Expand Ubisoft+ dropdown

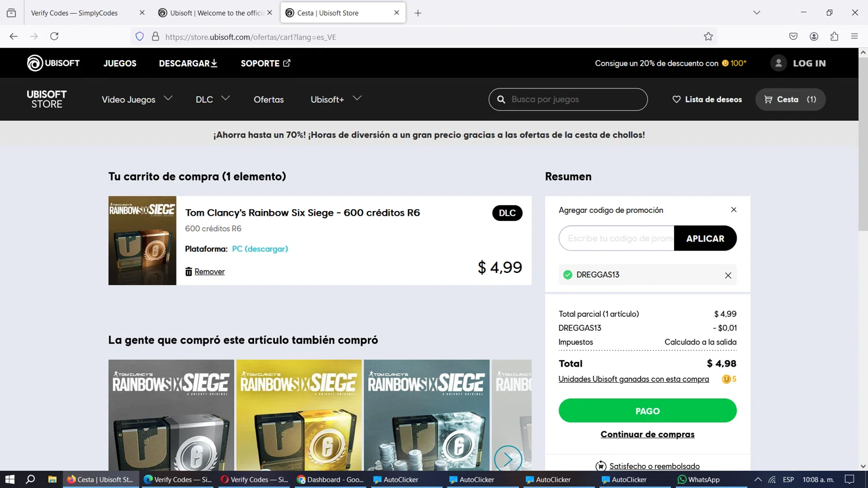pyautogui.click(x=336, y=99)
